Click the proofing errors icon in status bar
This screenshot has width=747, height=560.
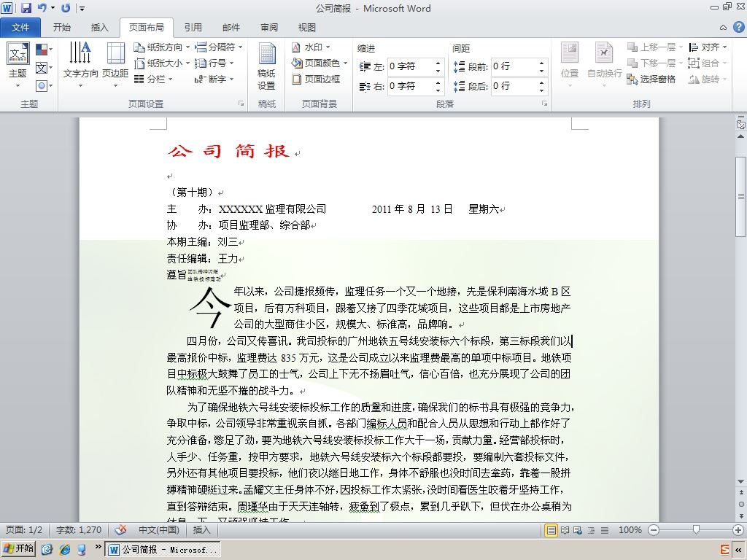click(x=121, y=529)
